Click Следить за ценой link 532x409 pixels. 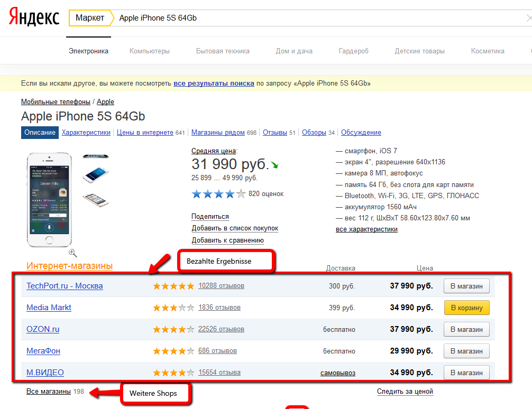coord(405,392)
